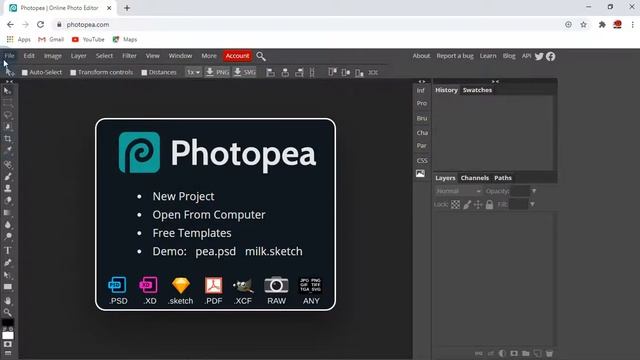Collapse the left toolbar arrows

click(x=9, y=82)
